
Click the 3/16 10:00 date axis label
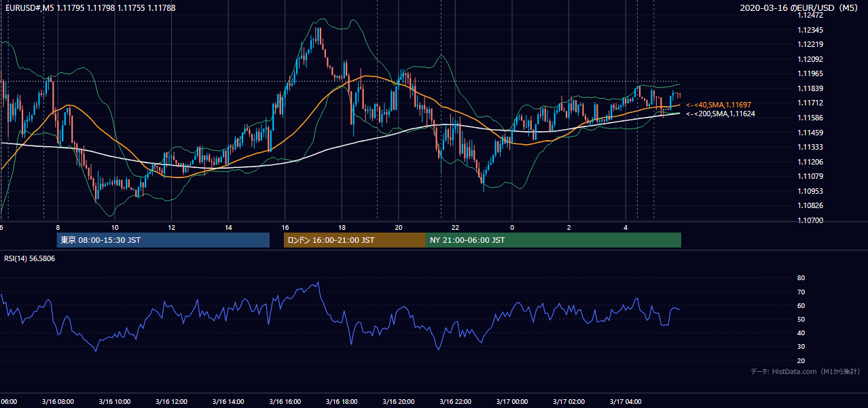(x=115, y=402)
